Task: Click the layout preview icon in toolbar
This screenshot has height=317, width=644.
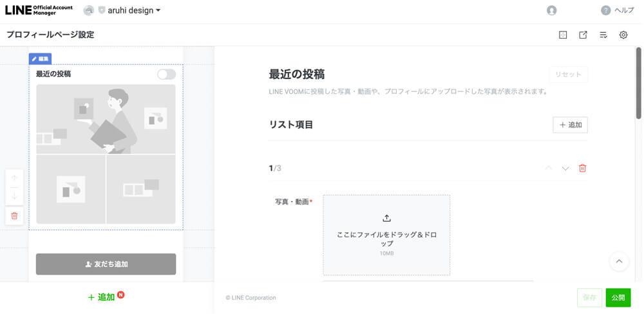Action: 563,35
